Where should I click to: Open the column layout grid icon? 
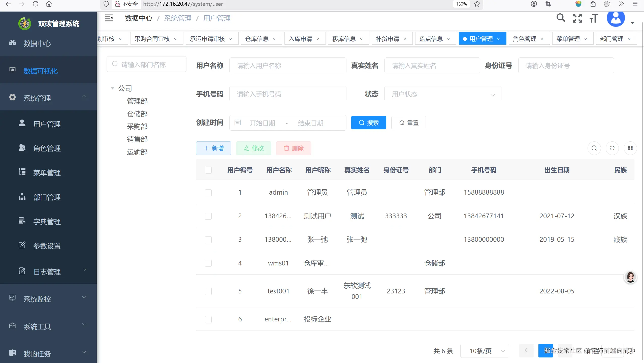631,148
